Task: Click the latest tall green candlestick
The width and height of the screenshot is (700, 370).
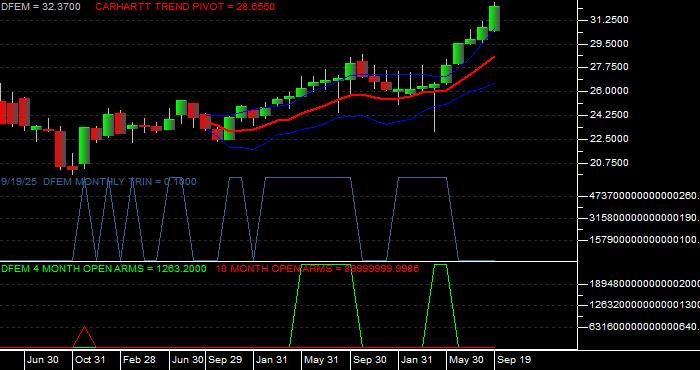Action: coord(494,19)
